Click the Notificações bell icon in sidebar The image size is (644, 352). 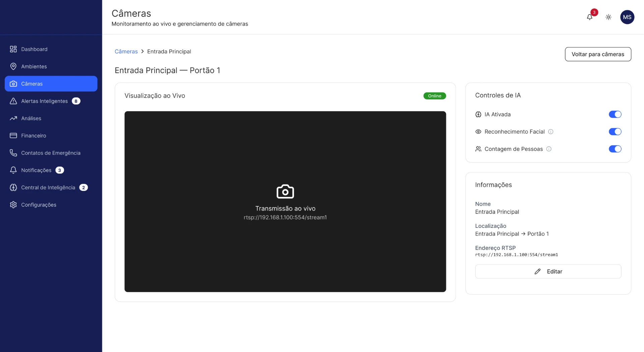pyautogui.click(x=13, y=170)
